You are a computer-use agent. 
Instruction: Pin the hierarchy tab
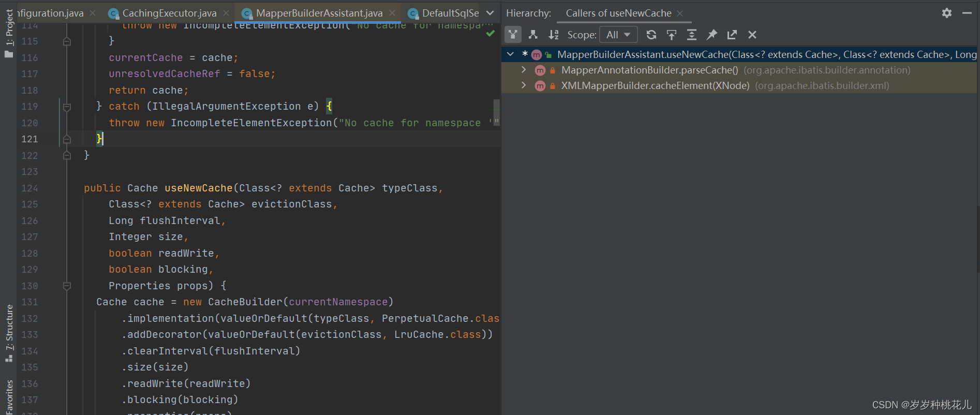(712, 35)
